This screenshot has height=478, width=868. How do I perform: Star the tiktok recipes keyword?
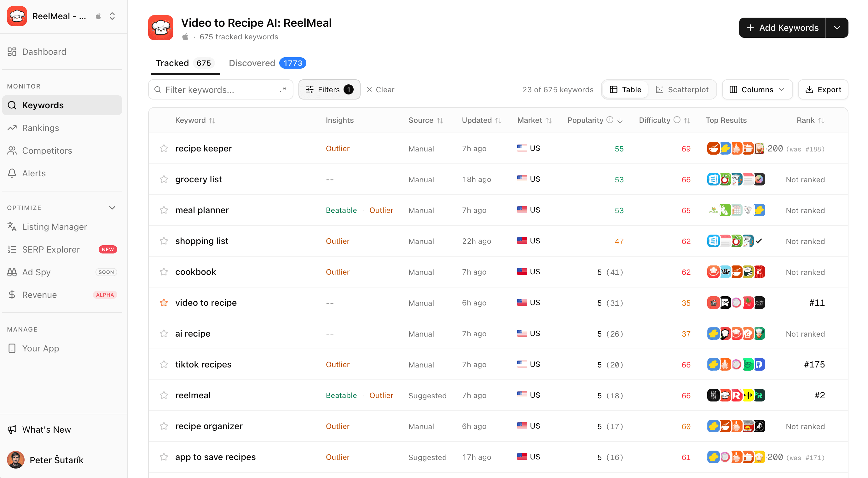[x=164, y=365]
